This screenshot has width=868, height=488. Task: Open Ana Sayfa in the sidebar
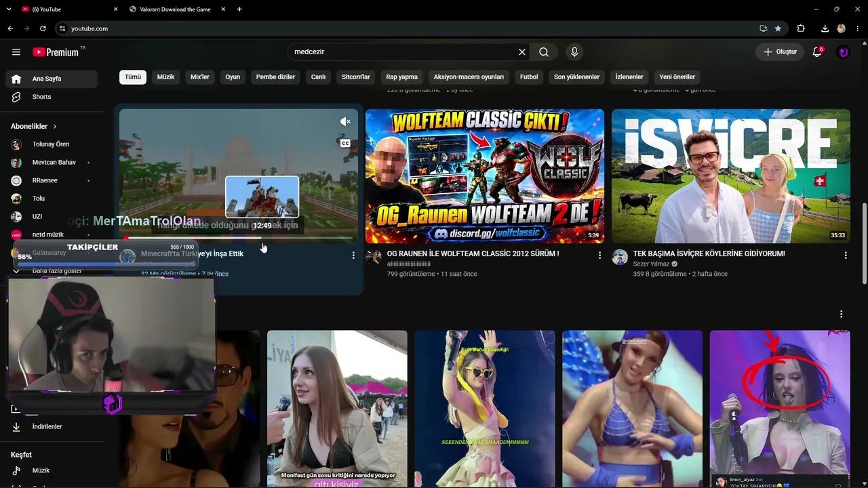(x=51, y=79)
